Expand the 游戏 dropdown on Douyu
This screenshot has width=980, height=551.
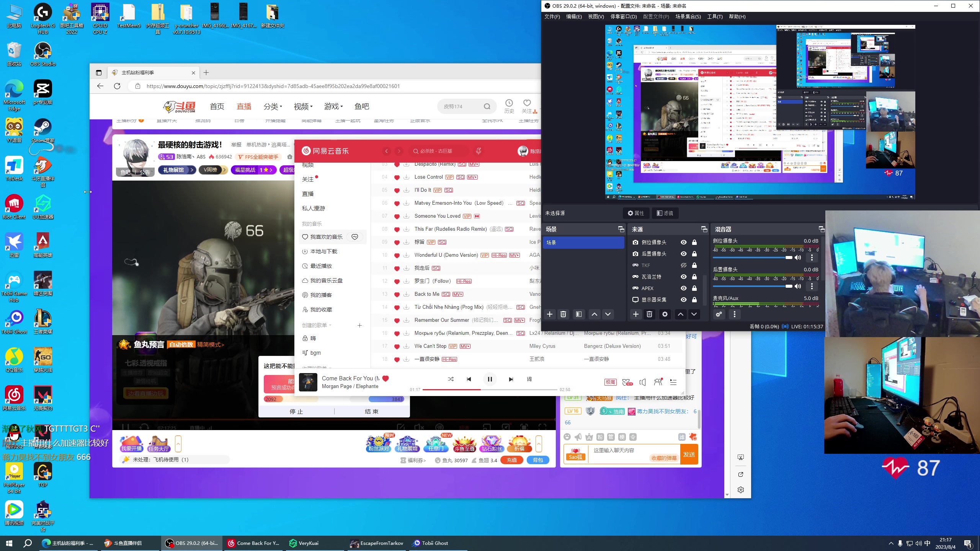[x=334, y=106]
